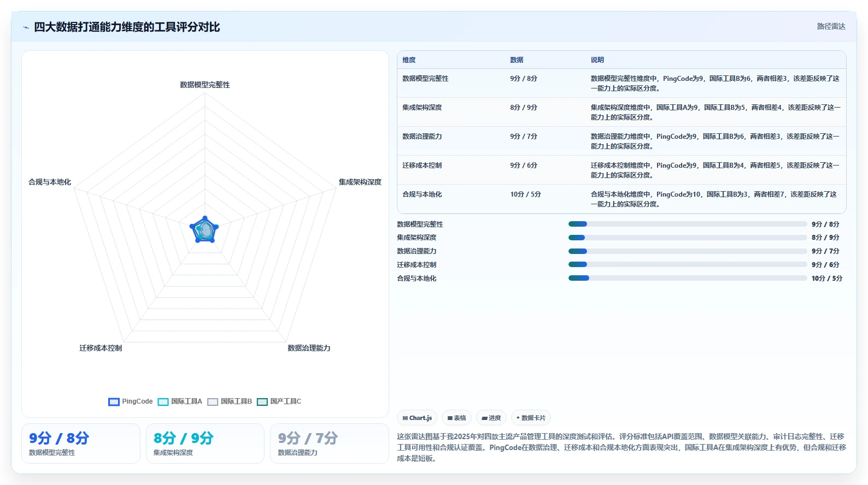
Task: Click the 表格 tag
Action: pos(456,418)
